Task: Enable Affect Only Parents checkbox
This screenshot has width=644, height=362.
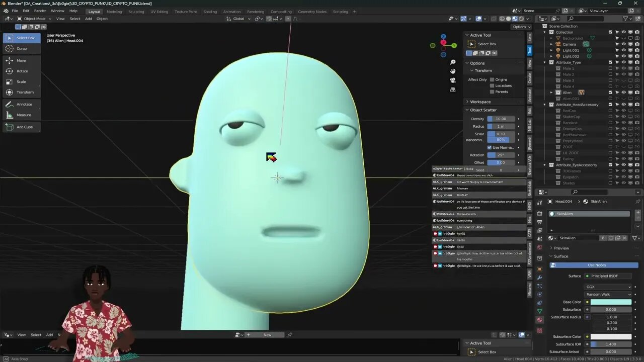Action: [x=492, y=92]
